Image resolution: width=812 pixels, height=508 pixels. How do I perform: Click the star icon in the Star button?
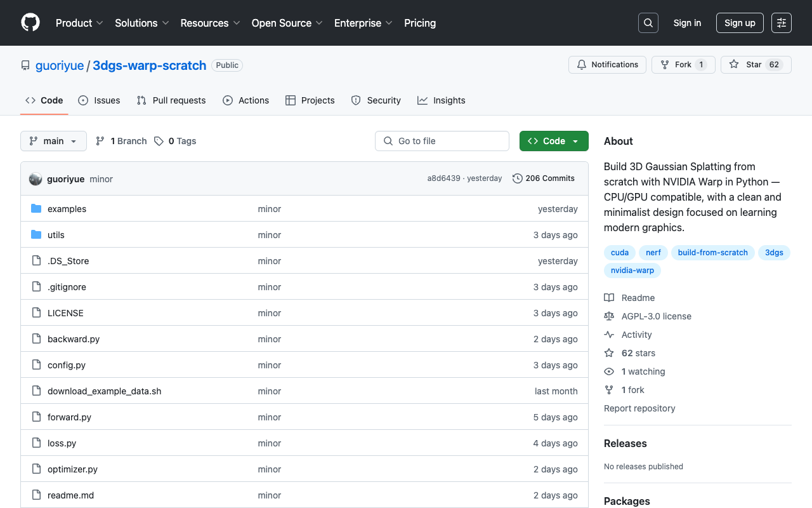click(x=734, y=65)
